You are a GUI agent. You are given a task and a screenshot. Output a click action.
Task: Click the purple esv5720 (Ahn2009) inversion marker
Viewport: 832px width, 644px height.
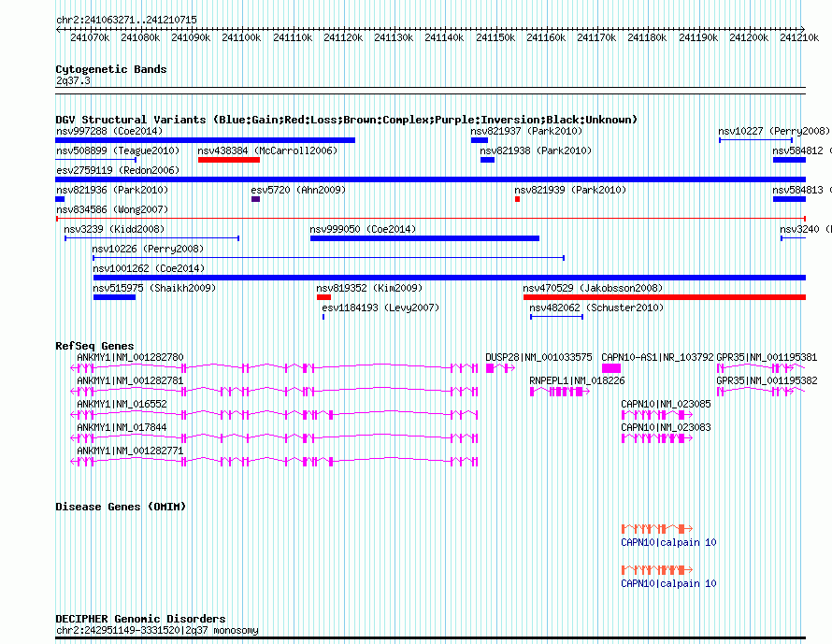click(x=255, y=199)
